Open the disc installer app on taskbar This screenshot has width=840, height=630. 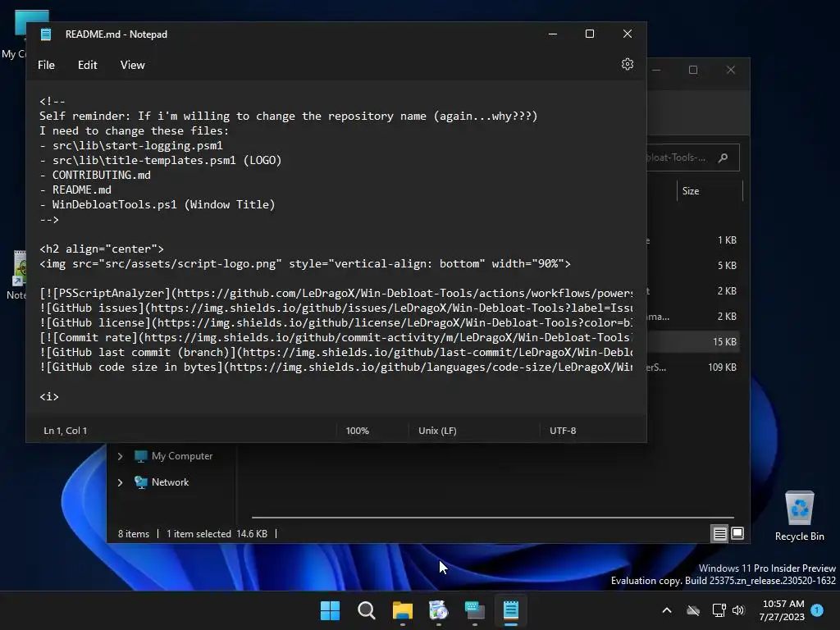pyautogui.click(x=438, y=610)
